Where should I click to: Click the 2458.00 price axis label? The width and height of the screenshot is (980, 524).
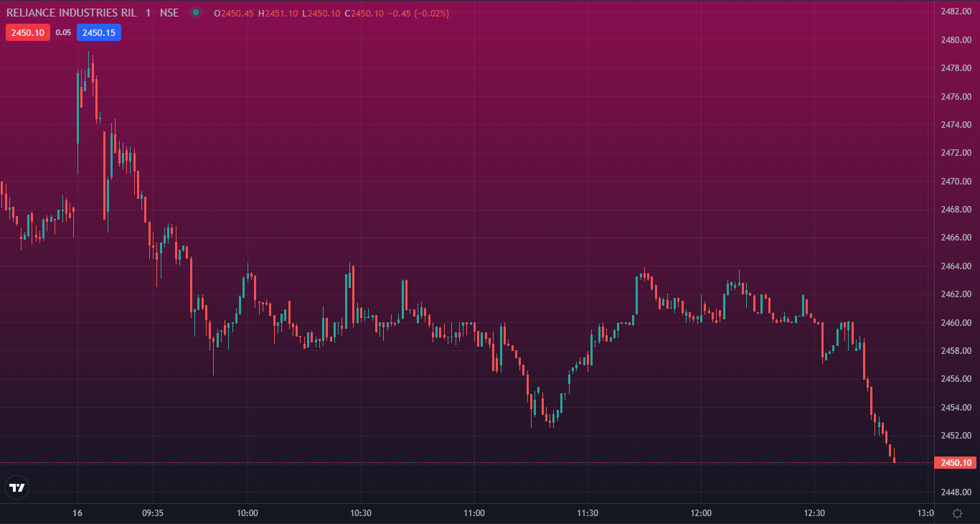pos(956,351)
